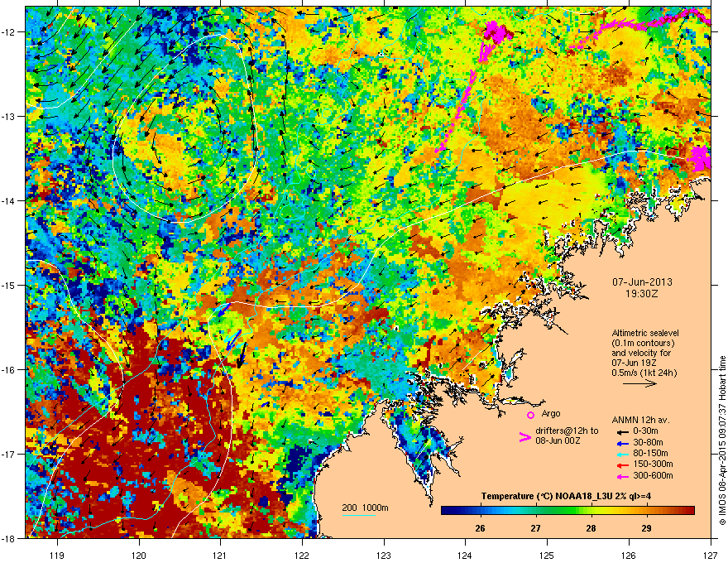Click the -13 latitude axis label
Image resolution: width=728 pixels, height=563 pixels.
pyautogui.click(x=9, y=116)
